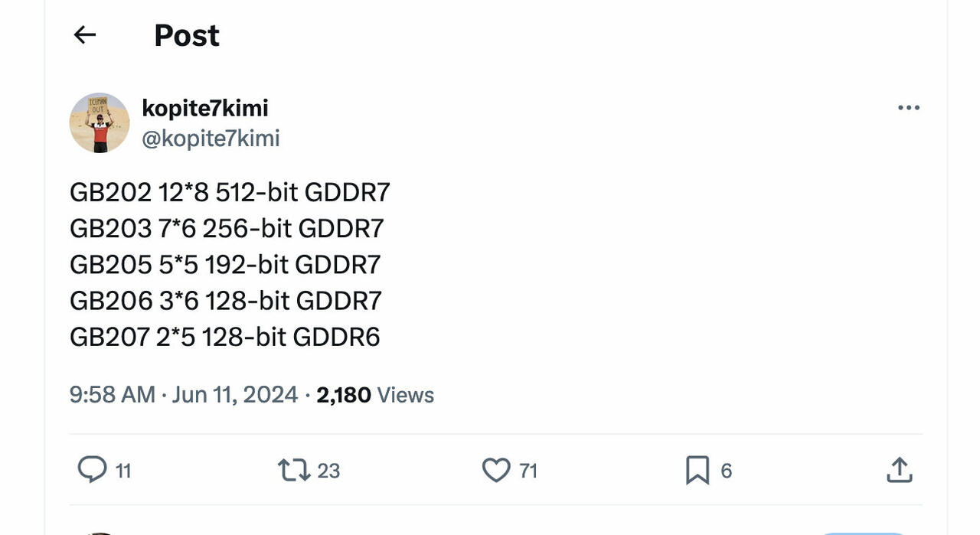
Task: Open the share post upload icon
Action: pos(900,470)
